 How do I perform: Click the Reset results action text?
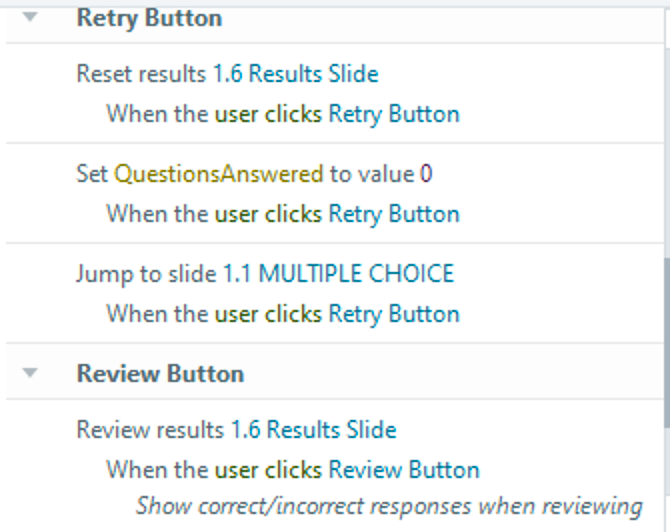(x=142, y=74)
